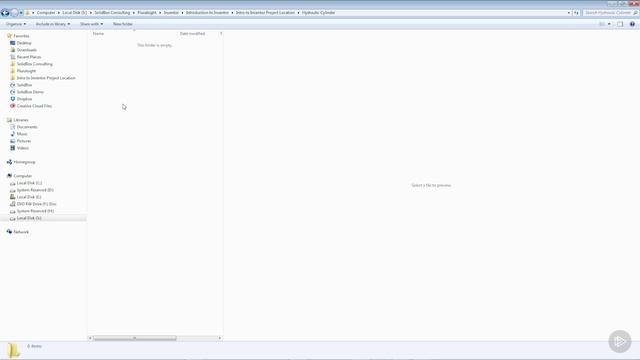
Task: Select Computer in the address breadcrumb
Action: [x=46, y=13]
